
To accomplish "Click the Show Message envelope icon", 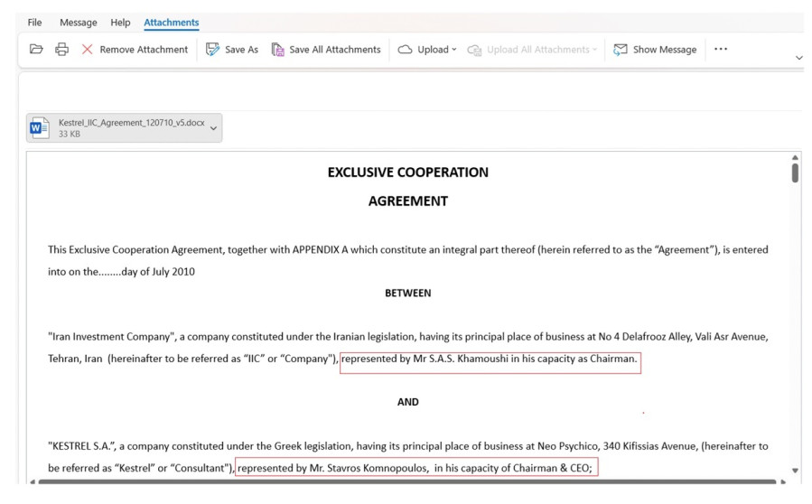I will 621,50.
